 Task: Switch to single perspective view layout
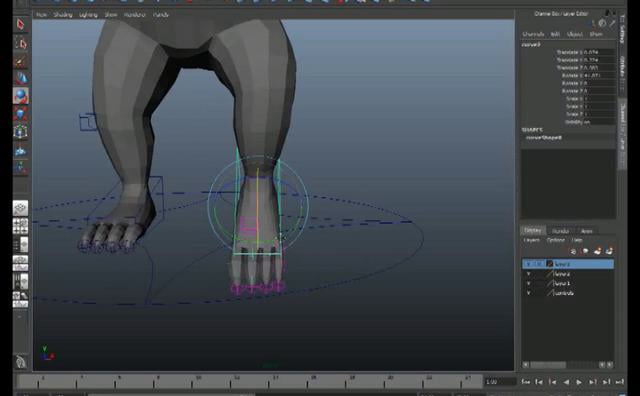coord(20,208)
